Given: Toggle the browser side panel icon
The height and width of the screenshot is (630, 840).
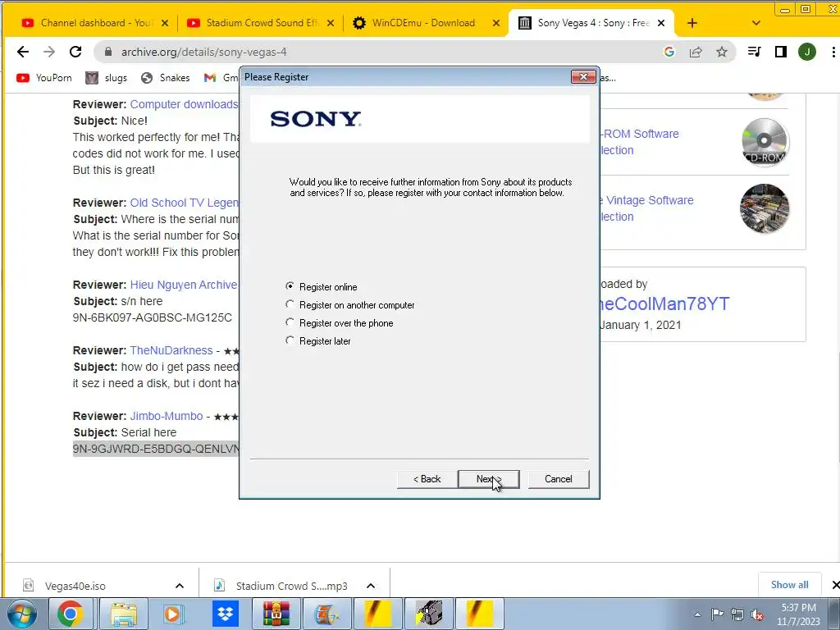Looking at the screenshot, I should coord(781,52).
